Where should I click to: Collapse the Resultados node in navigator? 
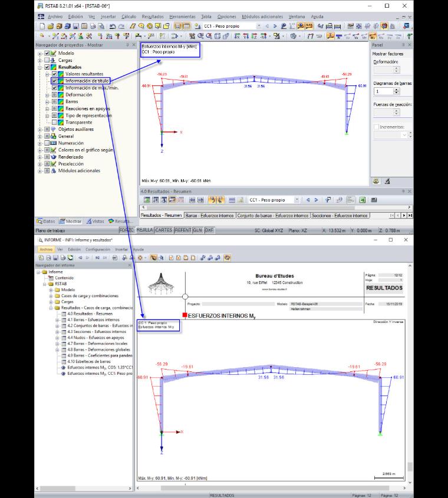click(40, 67)
